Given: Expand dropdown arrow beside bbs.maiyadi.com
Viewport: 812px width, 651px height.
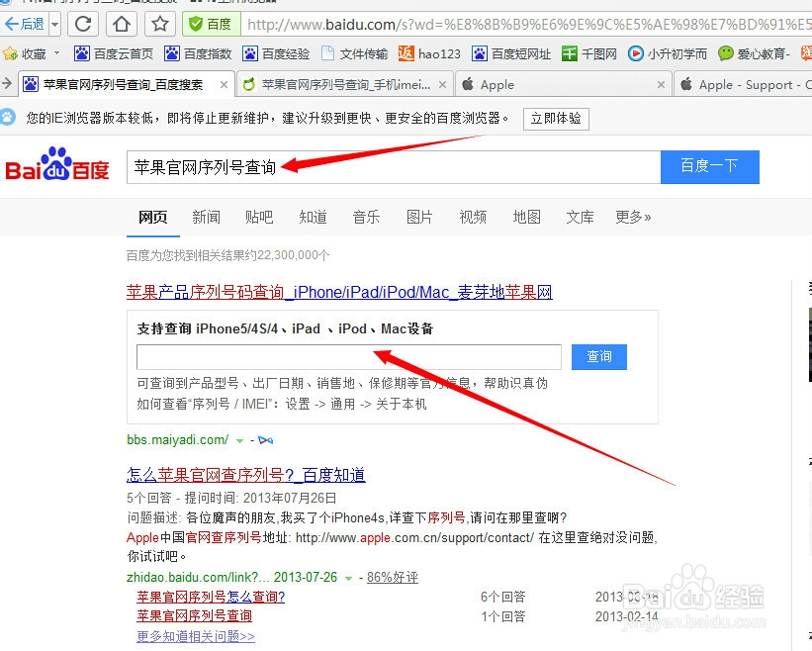Looking at the screenshot, I should point(239,440).
